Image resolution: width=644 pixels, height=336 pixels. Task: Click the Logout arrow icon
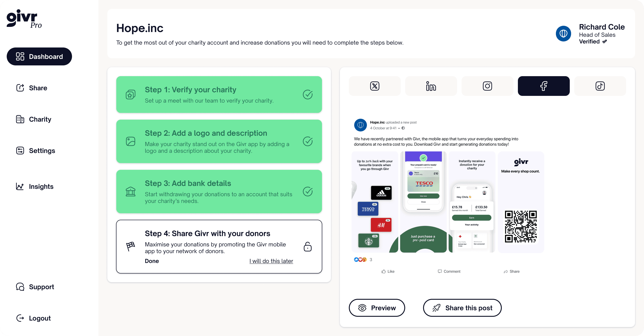tap(20, 318)
